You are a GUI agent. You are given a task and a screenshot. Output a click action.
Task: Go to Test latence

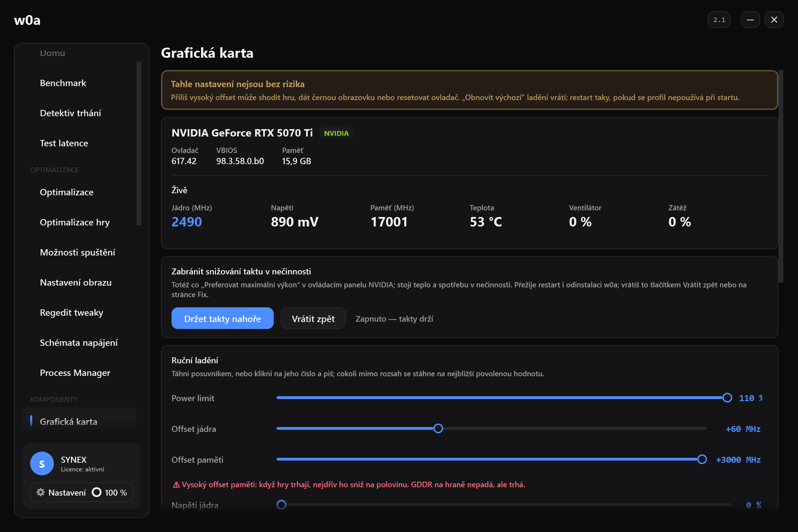coord(64,143)
